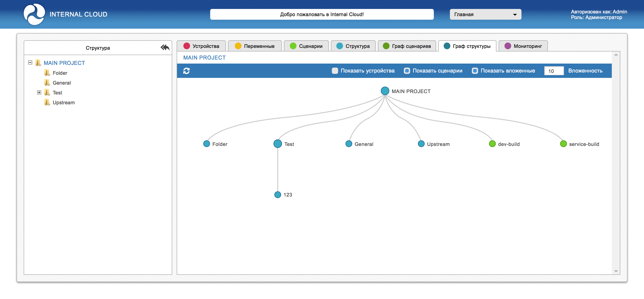This screenshot has height=299, width=644.
Task: Click the Folder item's folder icon
Action: (47, 73)
